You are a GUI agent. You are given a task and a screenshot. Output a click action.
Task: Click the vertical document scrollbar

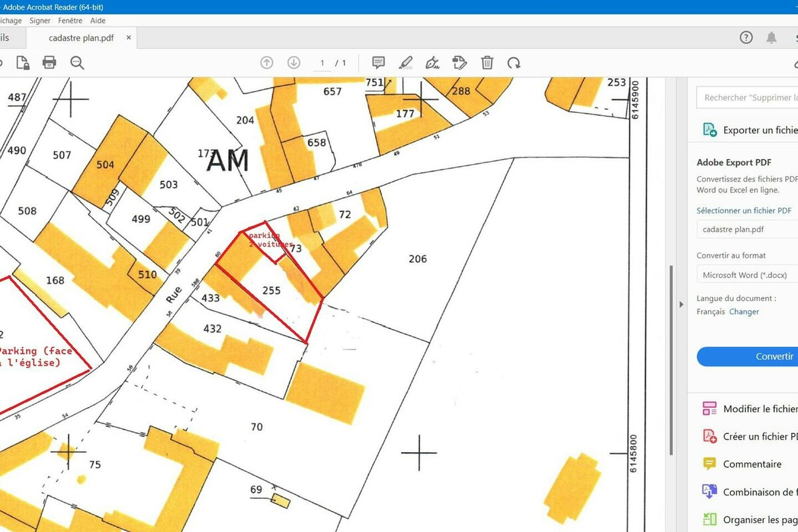(671, 359)
